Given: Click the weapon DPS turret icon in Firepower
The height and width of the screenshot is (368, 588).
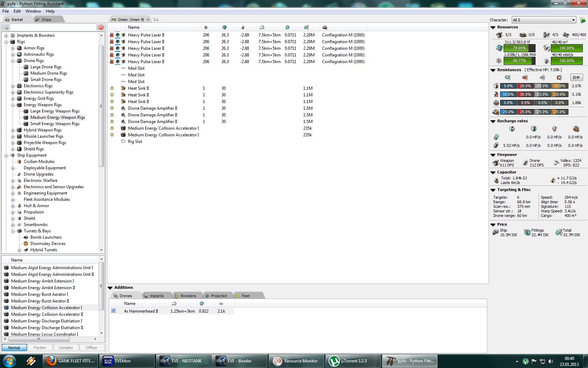Looking at the screenshot, I should (x=496, y=163).
